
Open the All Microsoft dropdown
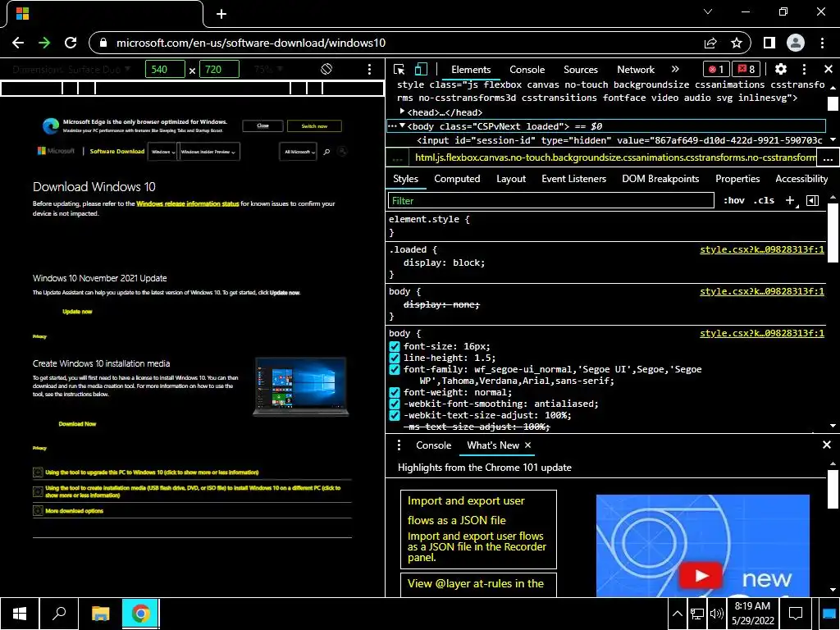298,152
